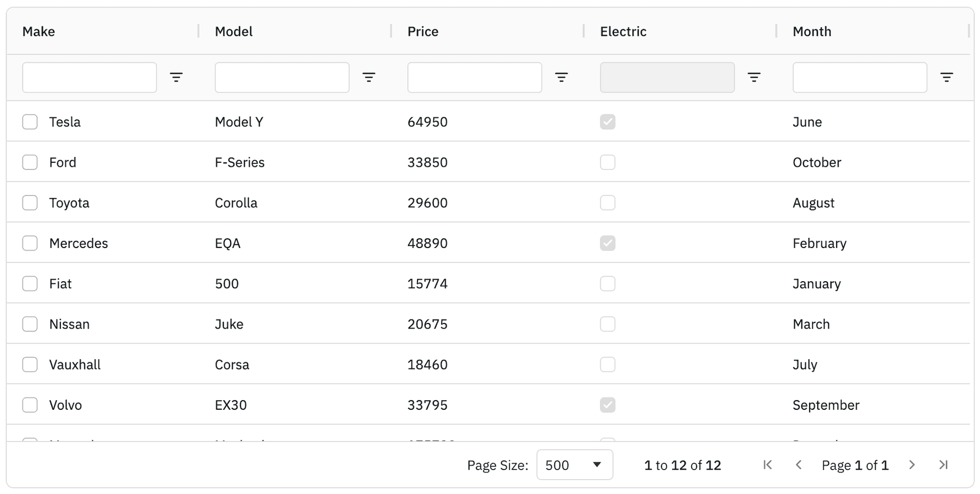
Task: Open the Page Size dropdown
Action: click(575, 465)
